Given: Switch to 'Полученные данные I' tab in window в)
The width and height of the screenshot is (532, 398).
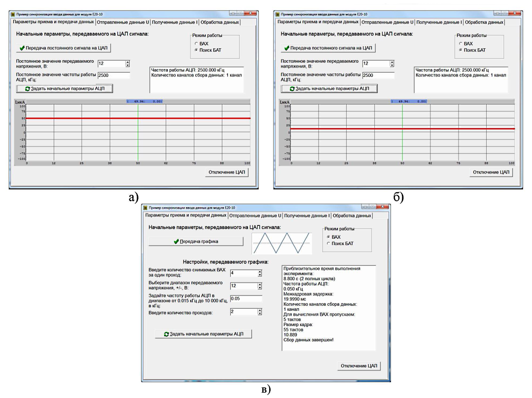Looking at the screenshot, I should [x=307, y=216].
